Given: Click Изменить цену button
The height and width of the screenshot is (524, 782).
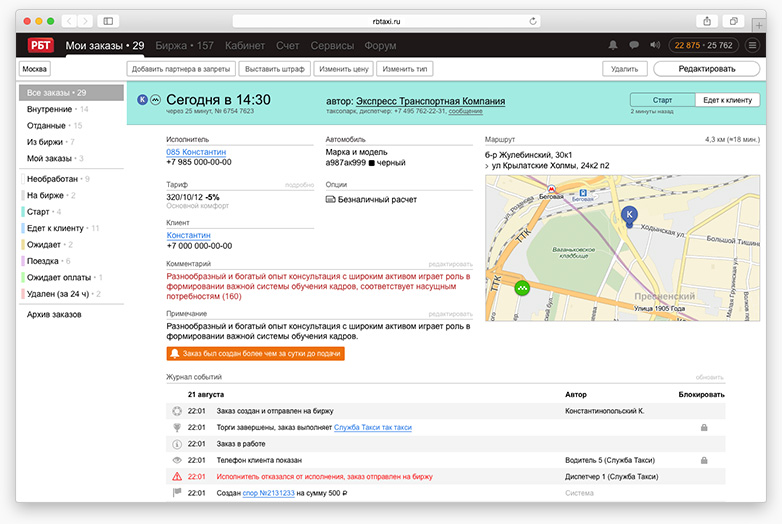Looking at the screenshot, I should point(344,69).
